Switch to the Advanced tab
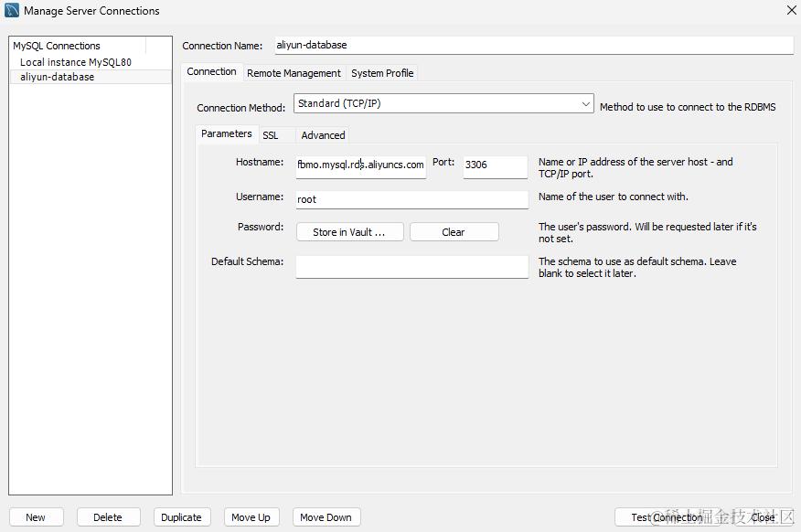 (323, 135)
